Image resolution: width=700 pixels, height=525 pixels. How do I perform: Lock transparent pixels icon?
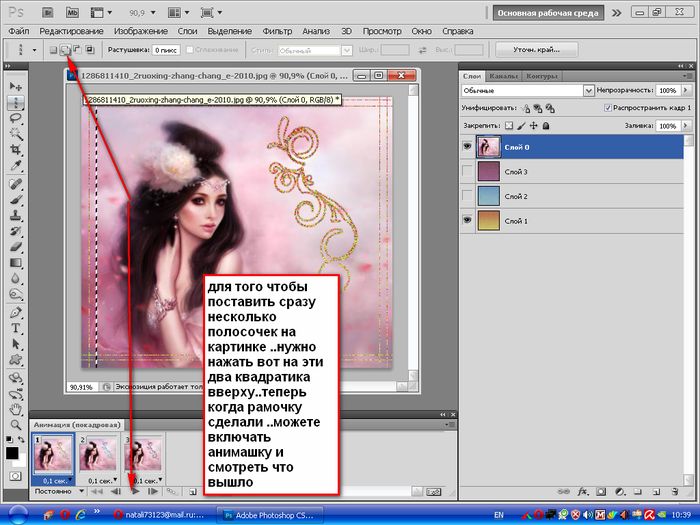509,126
